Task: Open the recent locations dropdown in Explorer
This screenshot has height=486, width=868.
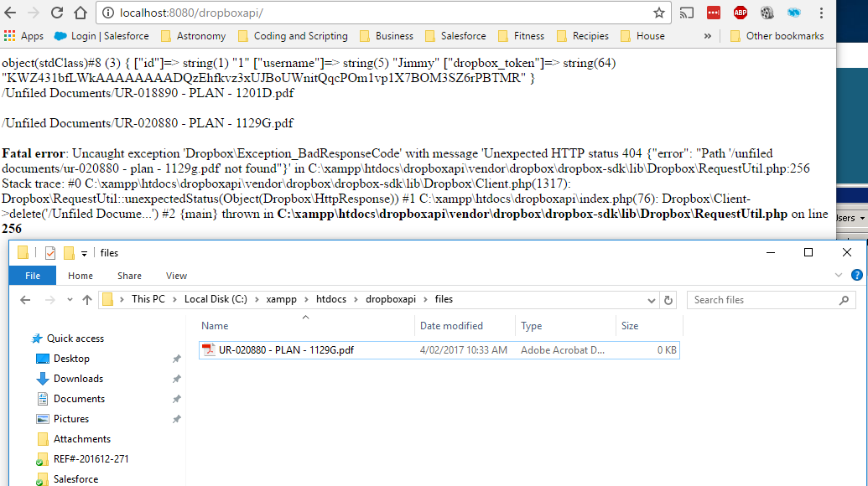Action: [x=70, y=300]
